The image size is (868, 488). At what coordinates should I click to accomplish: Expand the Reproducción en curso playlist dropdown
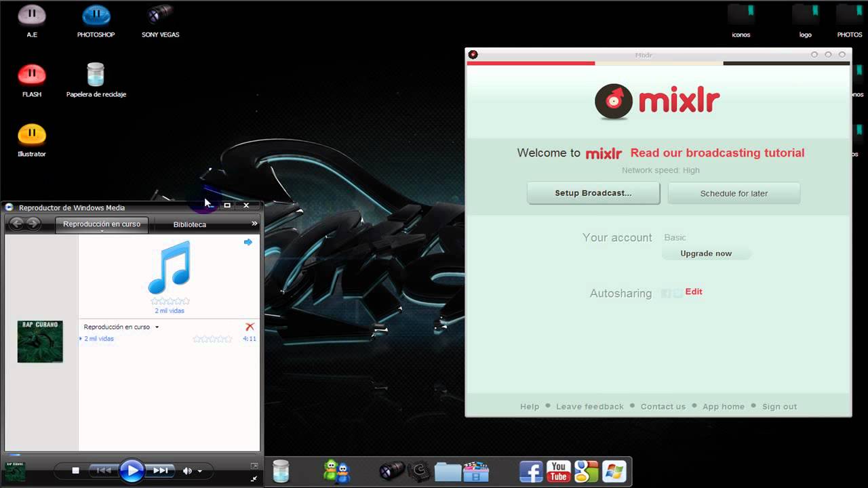[157, 327]
